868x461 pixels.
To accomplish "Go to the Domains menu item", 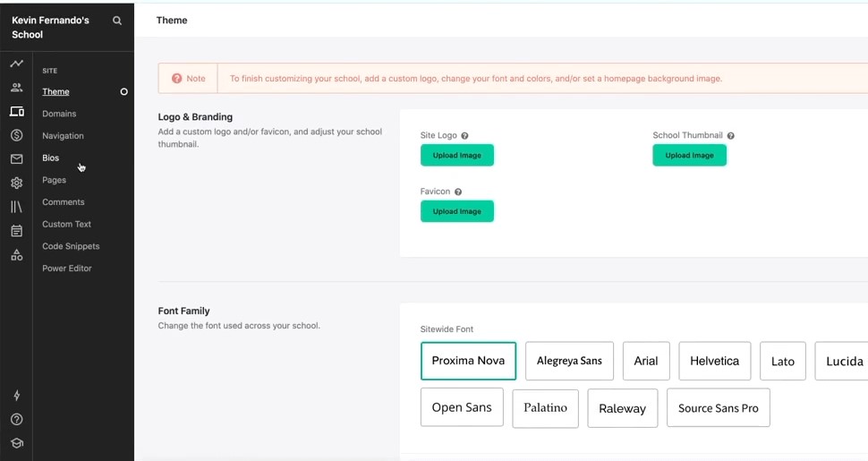I will [x=59, y=114].
